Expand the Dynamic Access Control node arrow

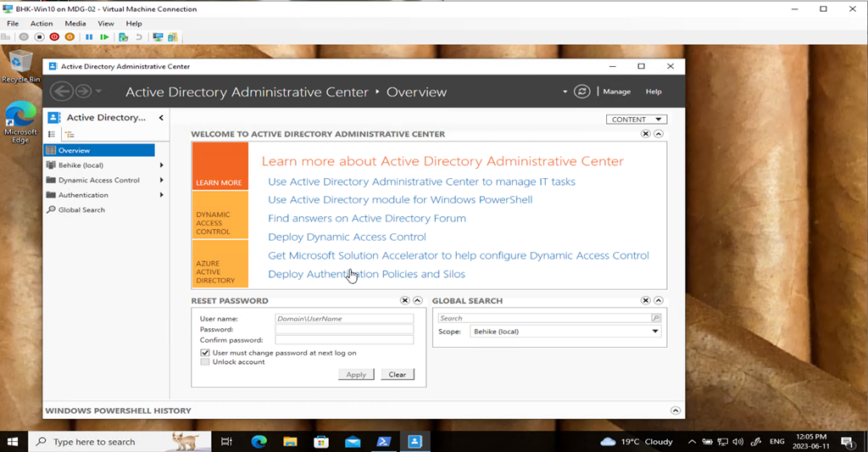161,181
